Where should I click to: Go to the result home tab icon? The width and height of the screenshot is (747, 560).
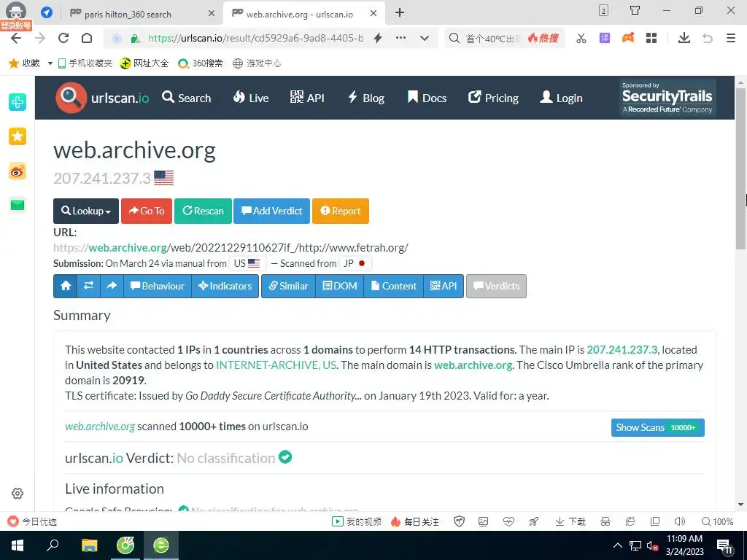point(66,286)
